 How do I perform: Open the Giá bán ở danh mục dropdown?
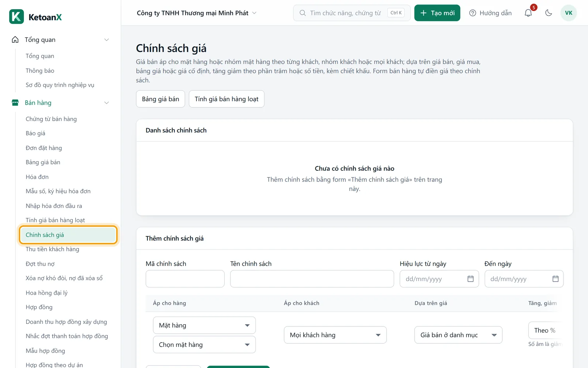[458, 335]
